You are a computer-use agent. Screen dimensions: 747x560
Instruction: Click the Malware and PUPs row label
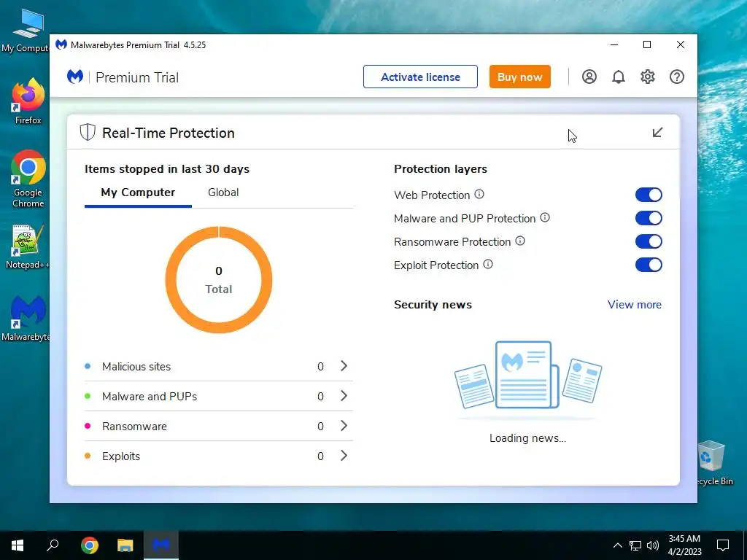click(150, 396)
